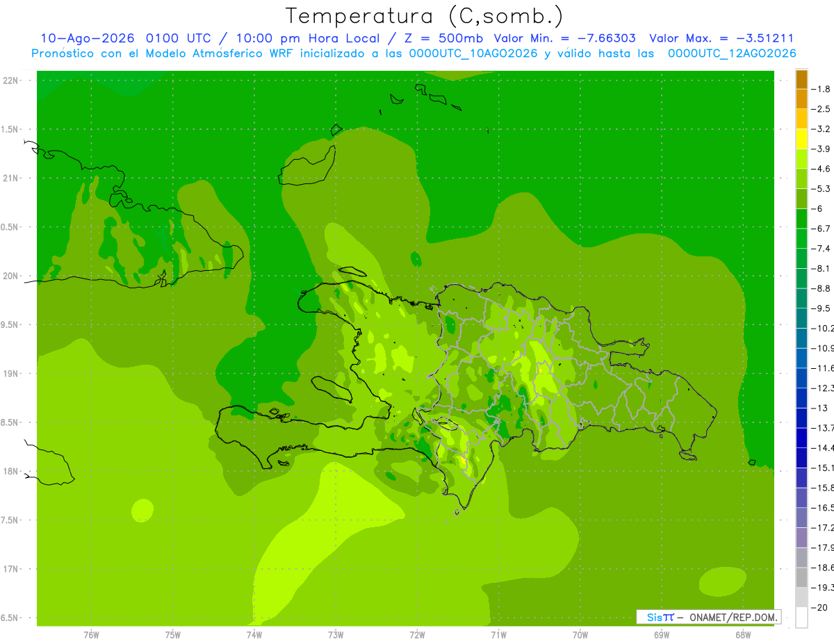This screenshot has width=834, height=644.
Task: Click the 76W longitude label
Action: 91,635
